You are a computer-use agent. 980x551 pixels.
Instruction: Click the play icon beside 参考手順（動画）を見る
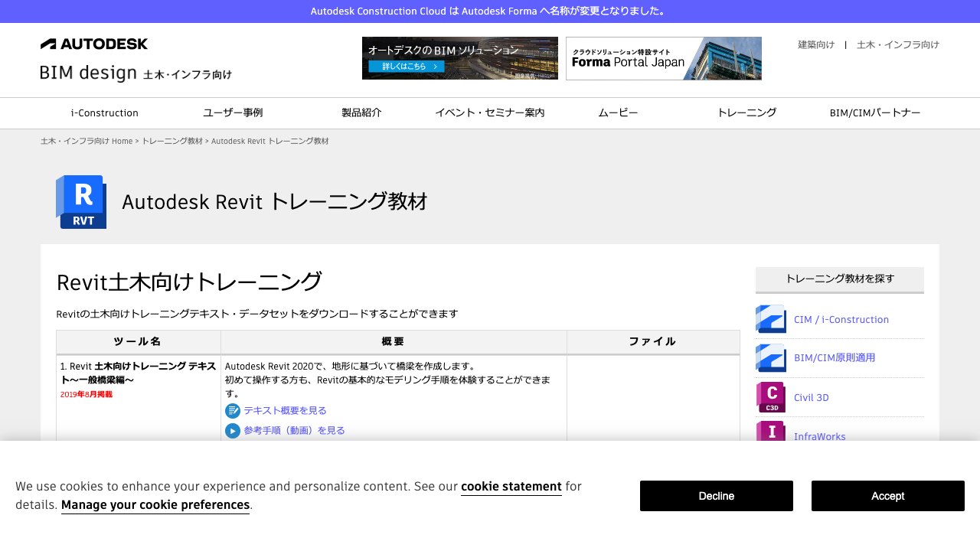point(233,431)
